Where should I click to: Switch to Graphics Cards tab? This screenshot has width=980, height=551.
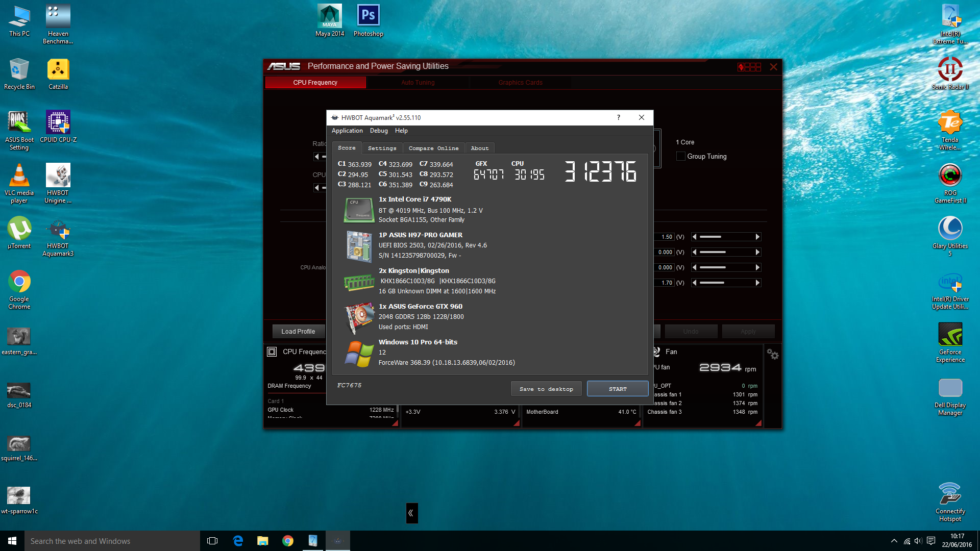click(520, 82)
